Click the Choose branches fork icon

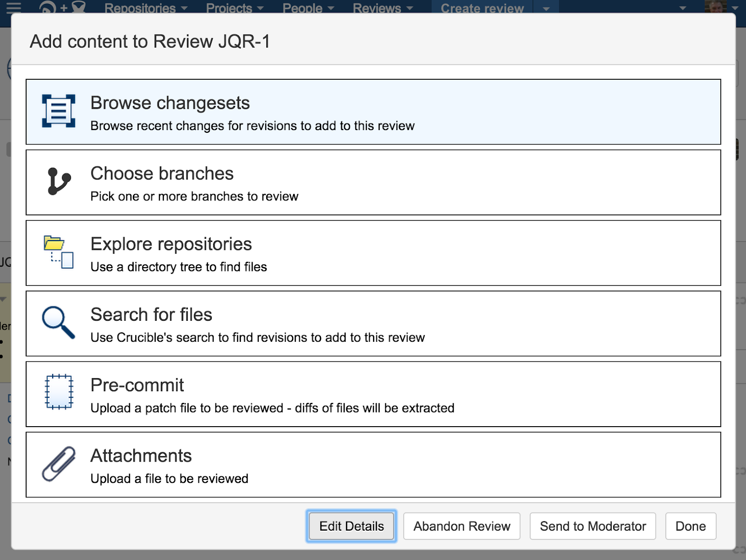click(59, 181)
